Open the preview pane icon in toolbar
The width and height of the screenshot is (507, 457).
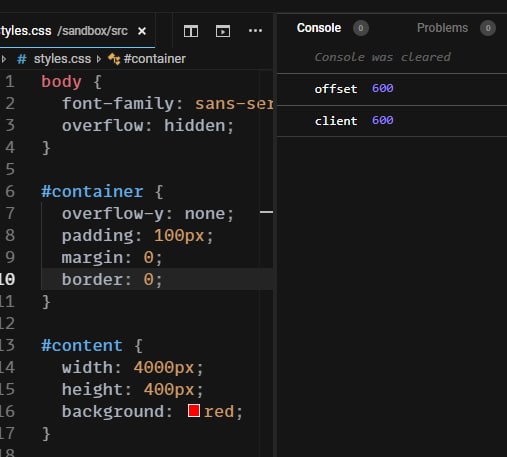click(x=223, y=31)
